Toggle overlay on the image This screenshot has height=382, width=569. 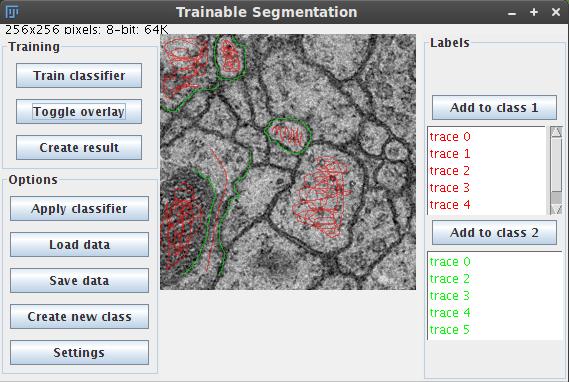[79, 111]
